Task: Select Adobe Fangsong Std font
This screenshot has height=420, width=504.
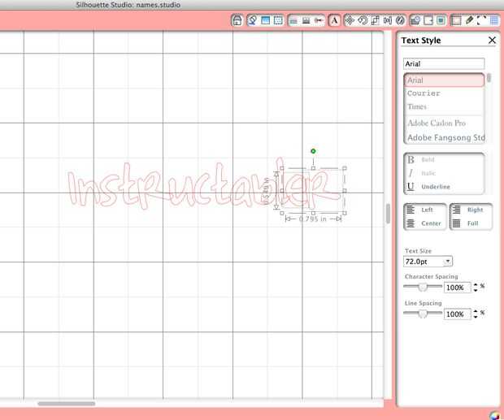Action: pos(444,137)
